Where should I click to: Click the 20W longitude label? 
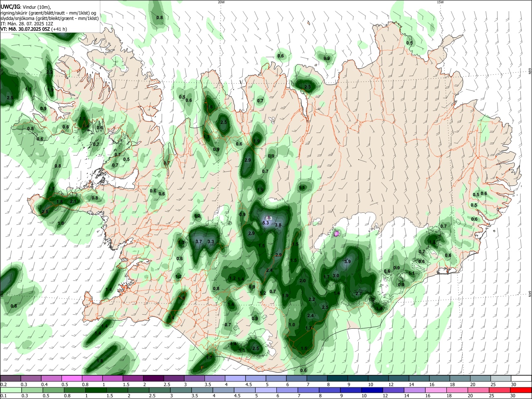pyautogui.click(x=221, y=2)
